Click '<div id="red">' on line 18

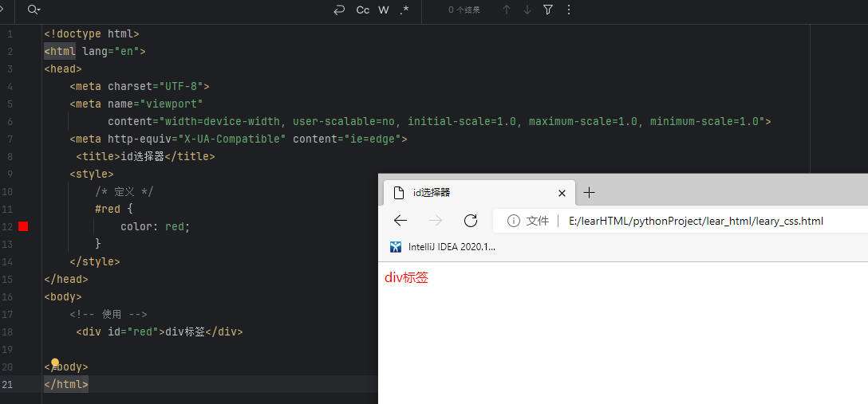coord(120,332)
